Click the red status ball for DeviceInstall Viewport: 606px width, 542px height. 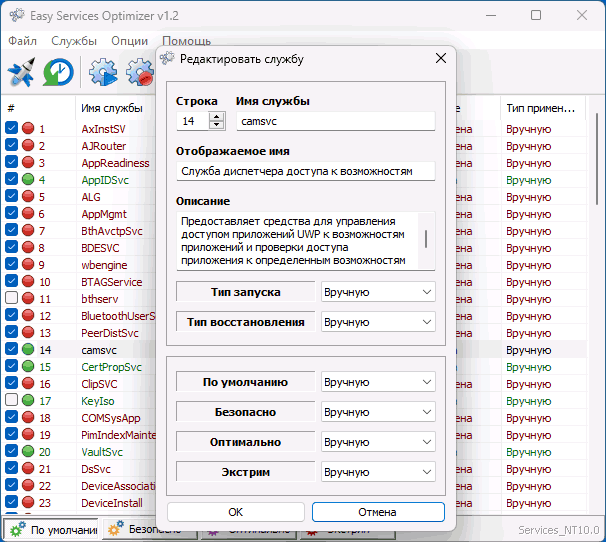(28, 502)
